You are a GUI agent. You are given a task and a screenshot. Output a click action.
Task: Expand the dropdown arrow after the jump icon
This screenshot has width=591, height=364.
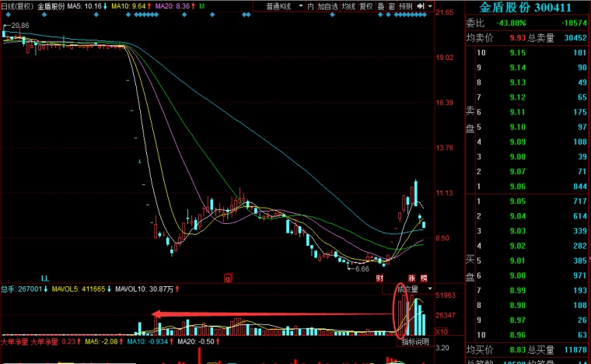[428, 6]
